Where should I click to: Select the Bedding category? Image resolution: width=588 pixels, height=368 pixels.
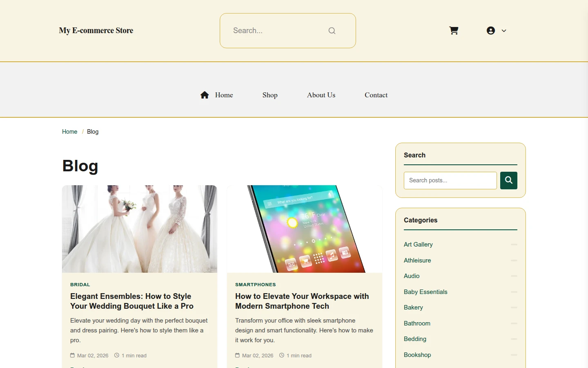[x=415, y=339]
